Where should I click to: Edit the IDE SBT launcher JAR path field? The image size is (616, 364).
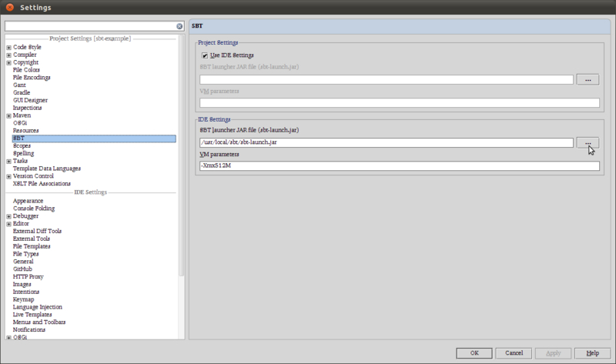(x=387, y=142)
